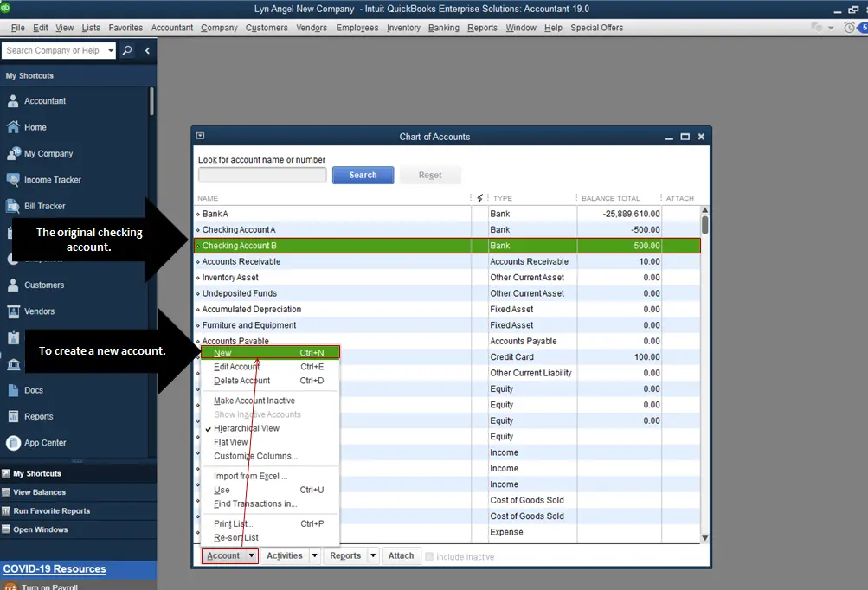Screen dimensions: 868x590
Task: Click the Attach button
Action: [401, 555]
